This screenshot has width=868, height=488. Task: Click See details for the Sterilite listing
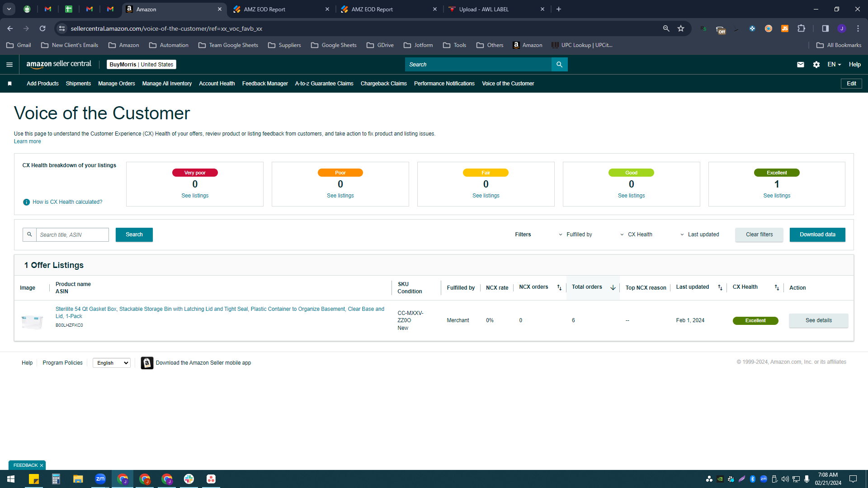coord(819,320)
